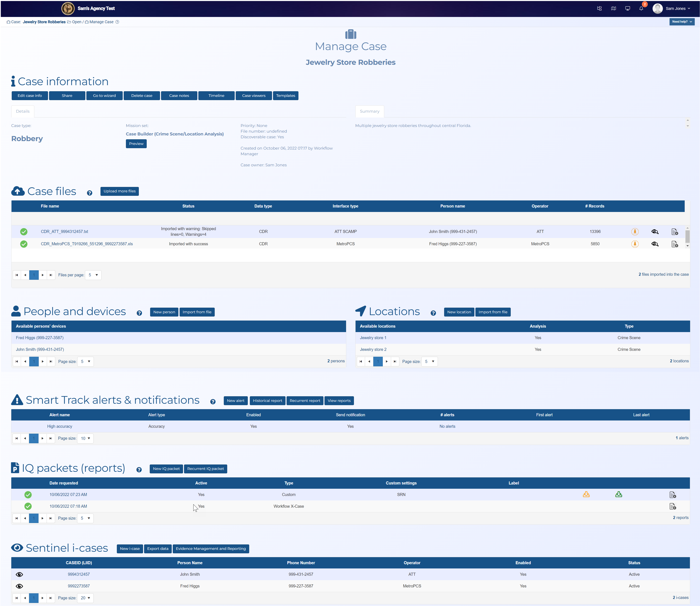Open the Jewelry store 1 location link
700x606 pixels.
click(373, 338)
